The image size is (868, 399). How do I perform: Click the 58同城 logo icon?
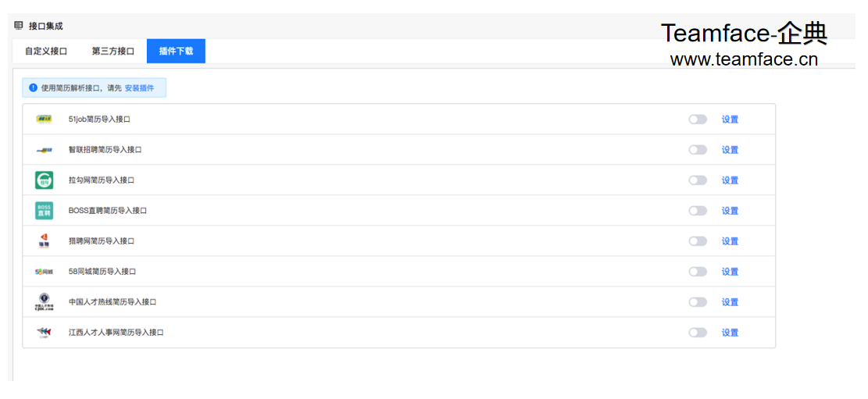(x=44, y=272)
